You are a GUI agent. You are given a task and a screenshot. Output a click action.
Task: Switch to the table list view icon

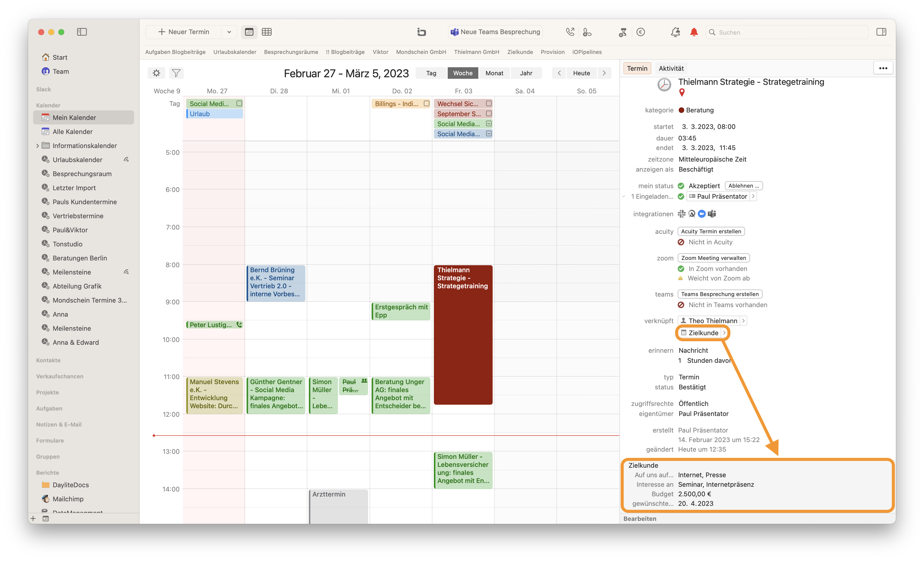point(267,32)
